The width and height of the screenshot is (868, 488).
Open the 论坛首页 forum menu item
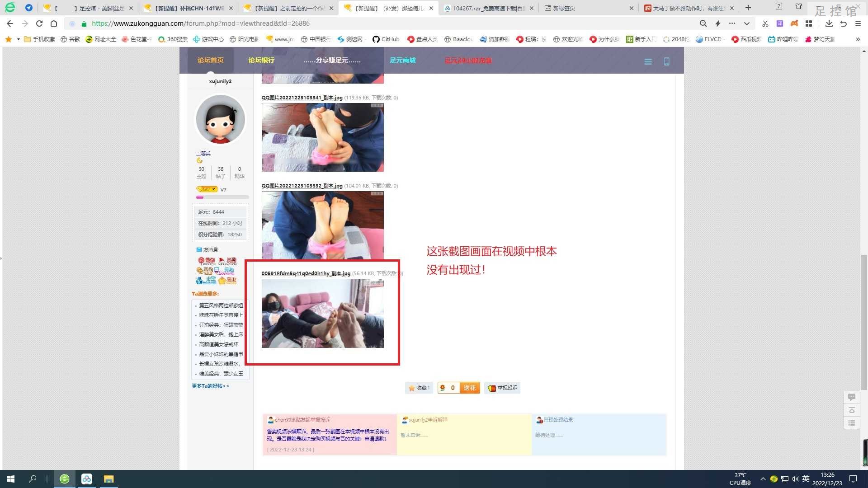pos(210,60)
